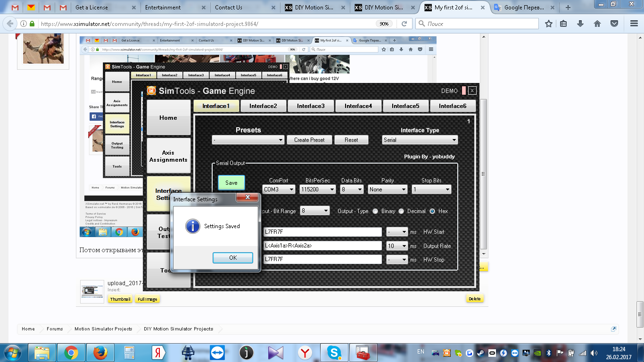Switch to Interface2 tab
The height and width of the screenshot is (362, 644).
click(x=263, y=106)
